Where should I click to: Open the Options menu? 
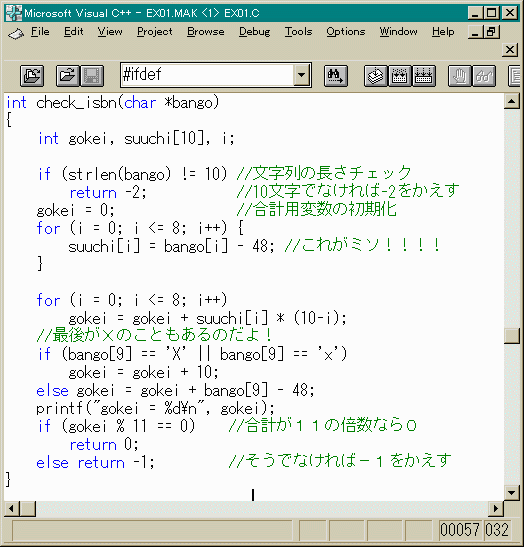(346, 32)
